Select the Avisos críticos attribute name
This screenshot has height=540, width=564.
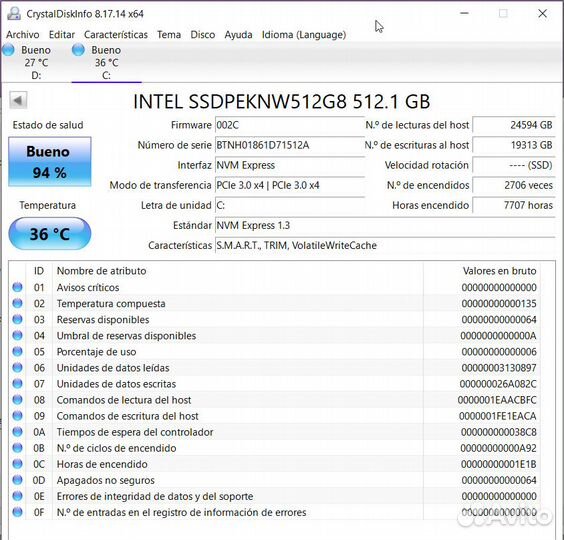pos(88,287)
